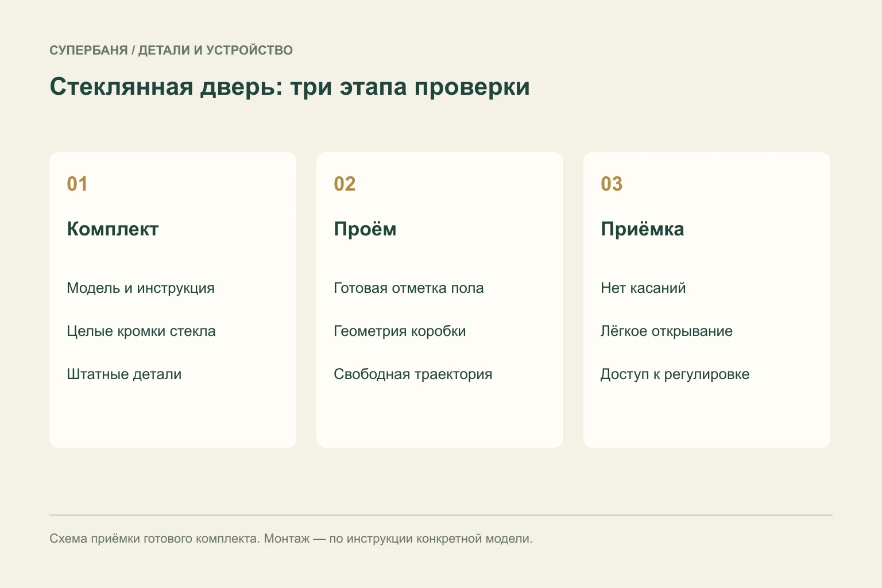This screenshot has width=882, height=588.
Task: Select the item 'Целые кромки стекла'
Action: [141, 331]
